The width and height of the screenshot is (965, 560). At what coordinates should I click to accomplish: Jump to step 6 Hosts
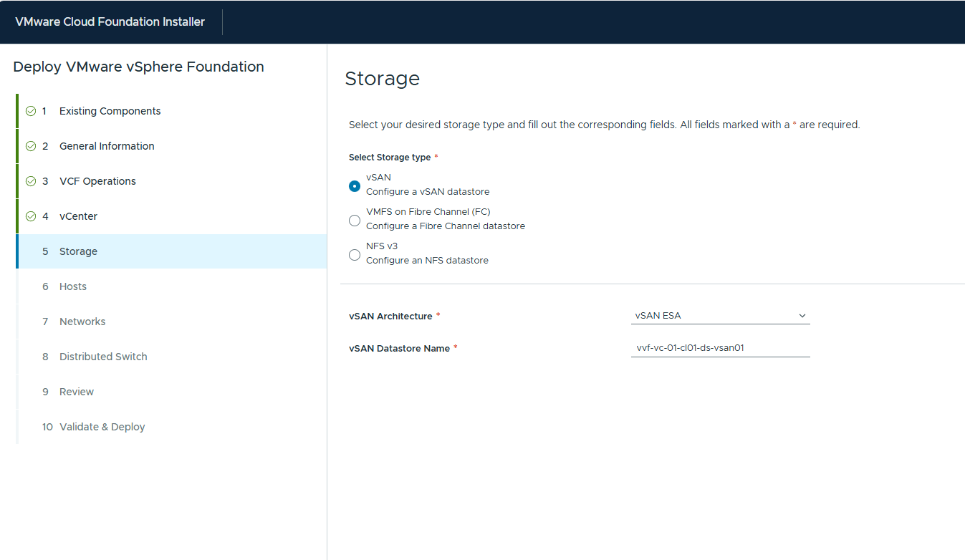pyautogui.click(x=73, y=286)
